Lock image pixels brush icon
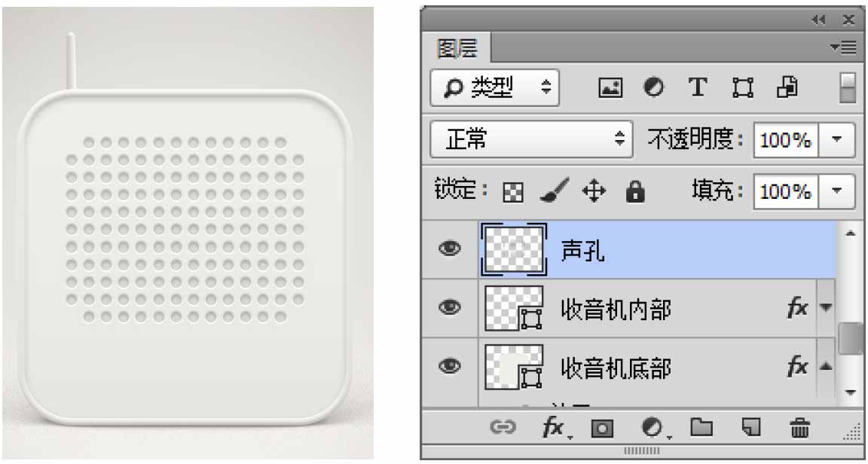The height and width of the screenshot is (464, 868). (x=554, y=191)
